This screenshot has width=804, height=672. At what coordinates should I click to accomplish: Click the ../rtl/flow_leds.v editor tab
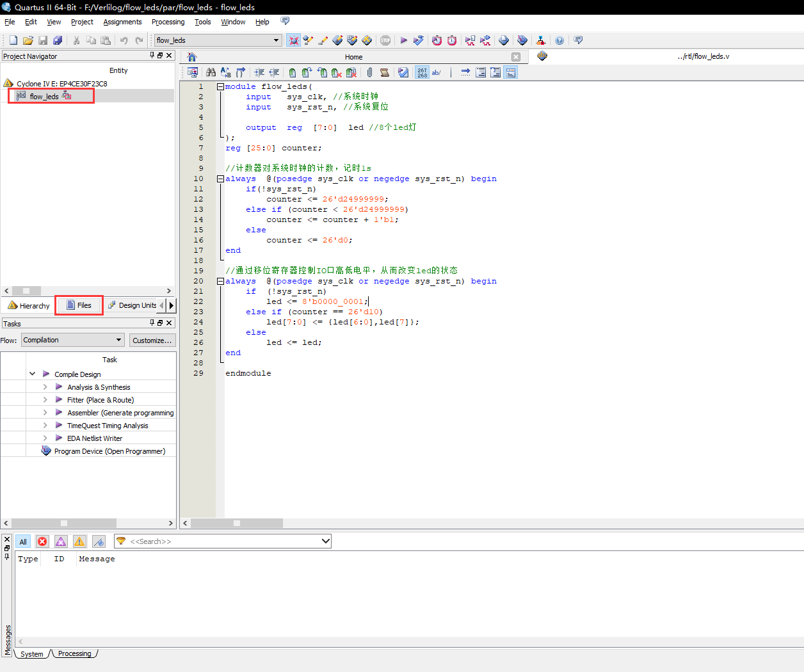coord(703,56)
